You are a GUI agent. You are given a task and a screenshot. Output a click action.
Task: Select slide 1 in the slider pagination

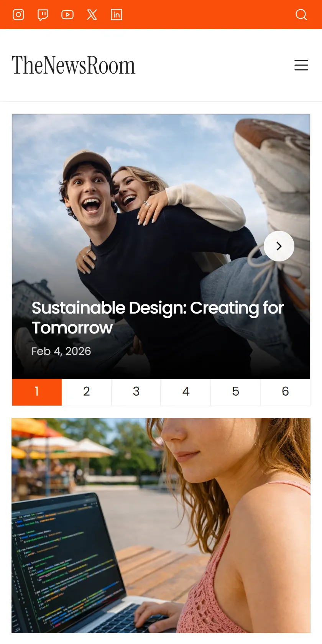point(37,392)
